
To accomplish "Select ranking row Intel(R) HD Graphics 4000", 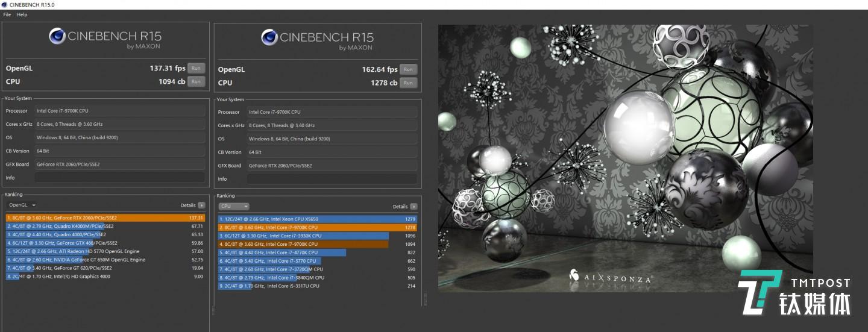I will coord(105,277).
